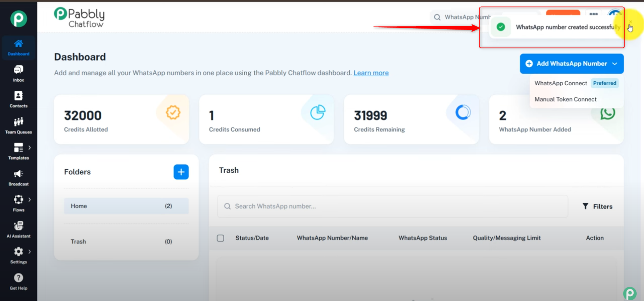Expand the Flows submenu chevron
Viewport: 644px width, 301px height.
coord(30,200)
